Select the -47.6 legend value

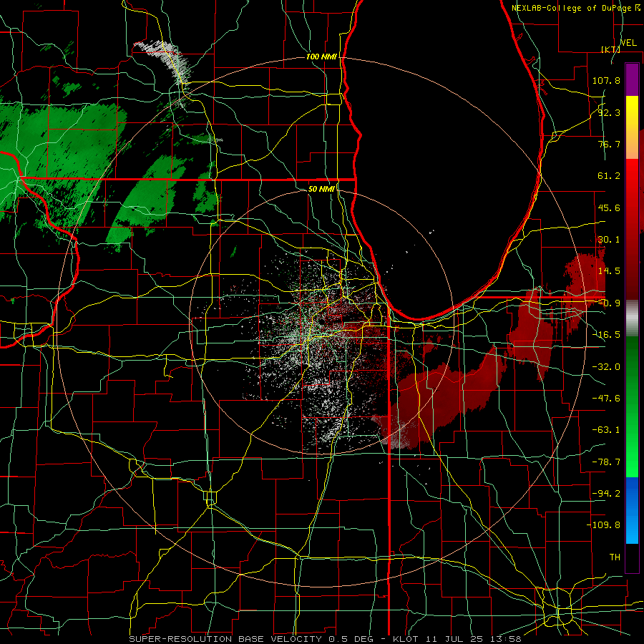pos(606,399)
